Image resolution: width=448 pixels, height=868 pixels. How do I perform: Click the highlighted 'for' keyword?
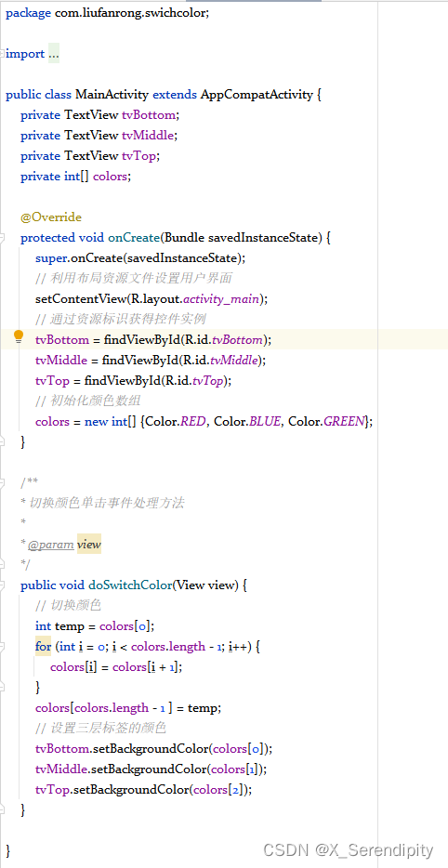(43, 647)
